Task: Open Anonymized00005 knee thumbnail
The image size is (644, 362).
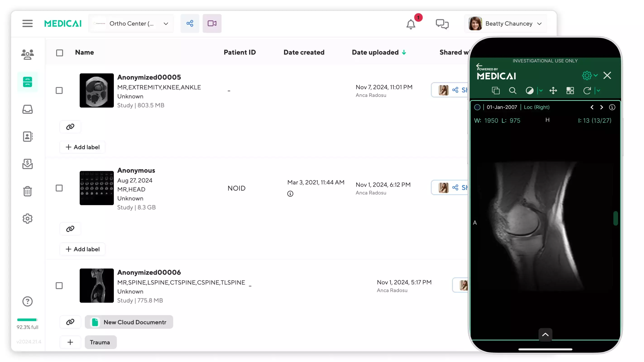Action: (97, 90)
